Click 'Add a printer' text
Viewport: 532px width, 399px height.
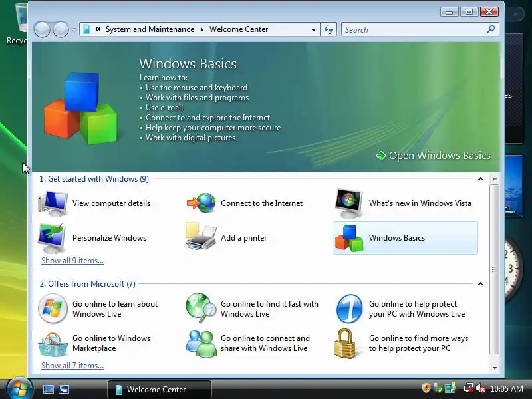[x=243, y=238]
